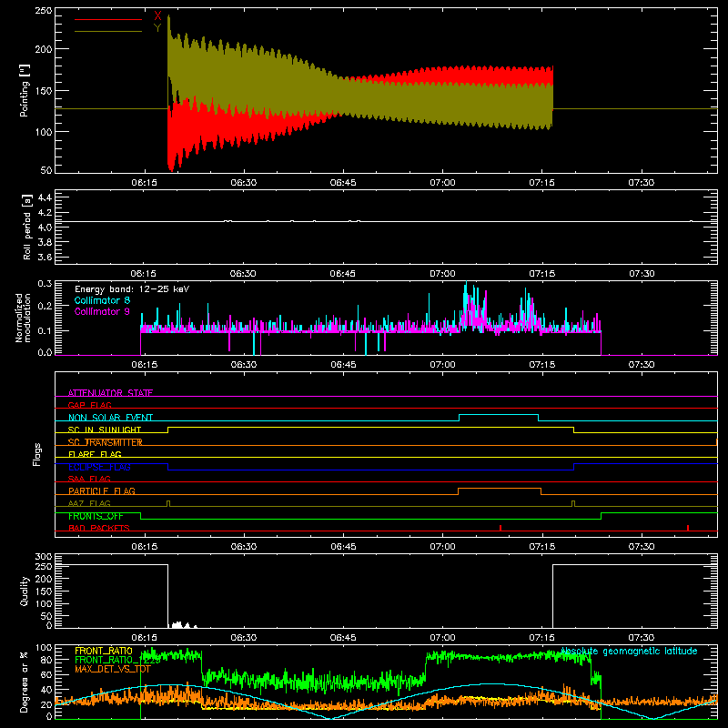This screenshot has width=728, height=728.
Task: Click the 06:30 label under modulation plot
Action: click(x=244, y=365)
